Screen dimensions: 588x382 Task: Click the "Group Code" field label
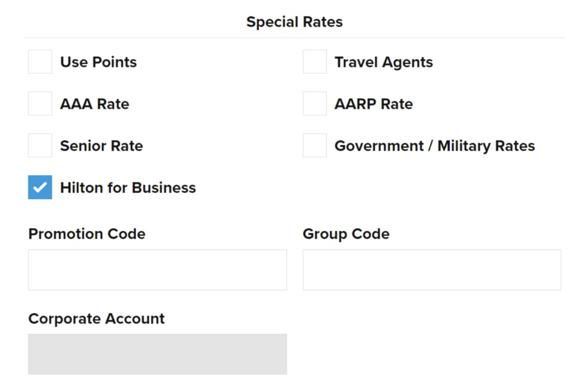point(346,234)
